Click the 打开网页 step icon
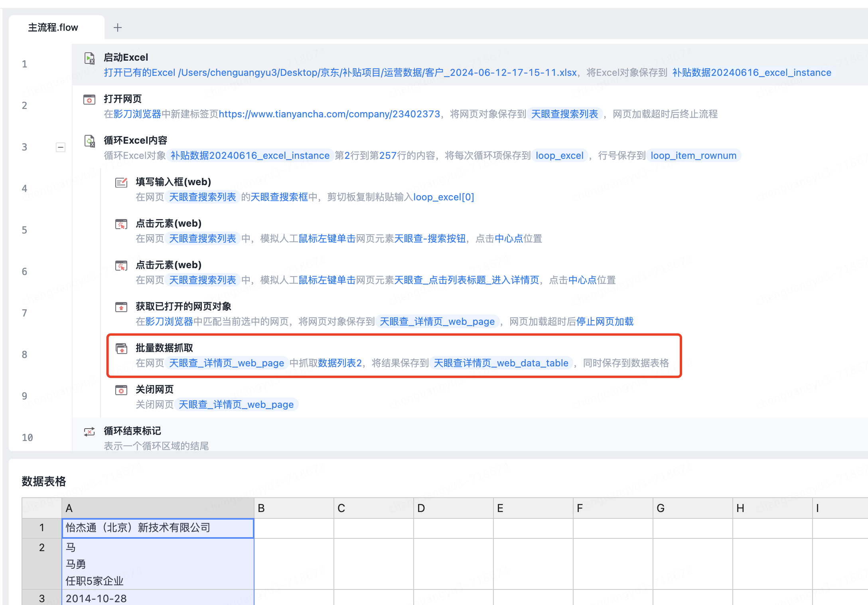 [x=89, y=100]
